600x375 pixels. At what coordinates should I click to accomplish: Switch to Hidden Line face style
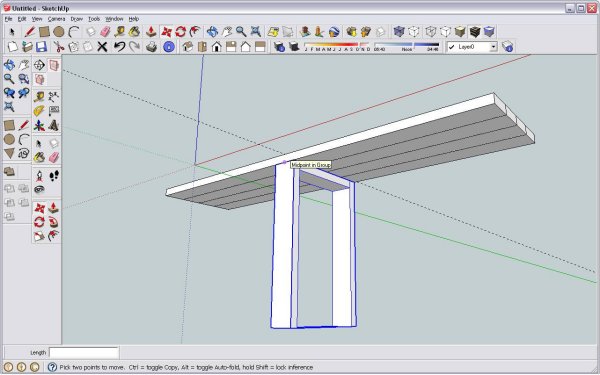[445, 32]
